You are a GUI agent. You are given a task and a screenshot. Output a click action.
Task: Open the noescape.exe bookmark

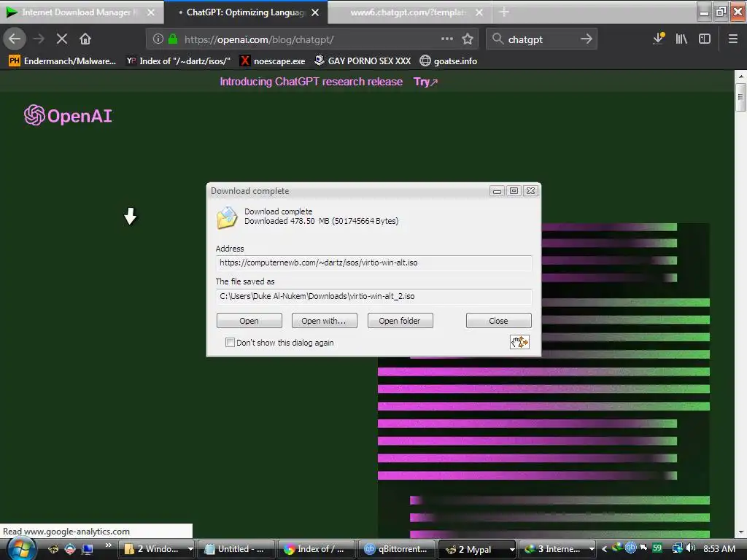(x=273, y=61)
